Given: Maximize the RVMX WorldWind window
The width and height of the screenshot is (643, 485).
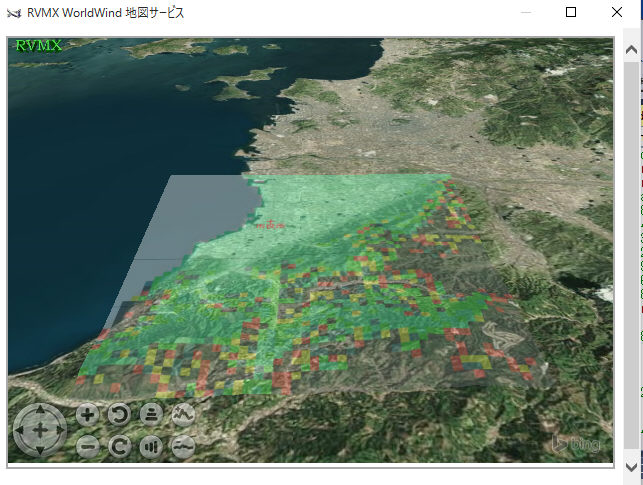Looking at the screenshot, I should [571, 13].
